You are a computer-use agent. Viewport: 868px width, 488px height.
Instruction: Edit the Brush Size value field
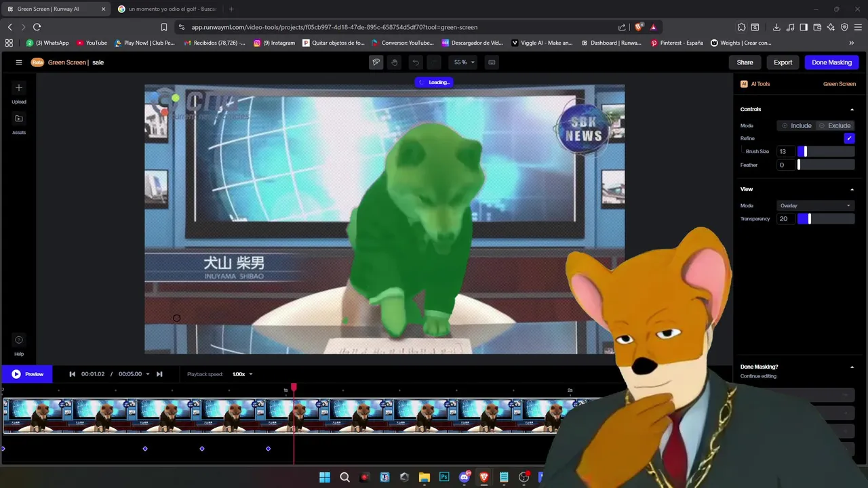coord(785,152)
